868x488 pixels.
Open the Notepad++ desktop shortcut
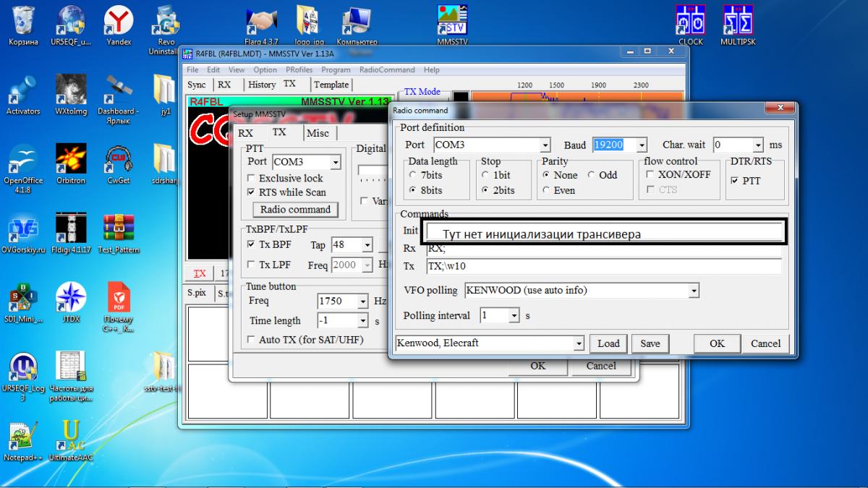(24, 438)
